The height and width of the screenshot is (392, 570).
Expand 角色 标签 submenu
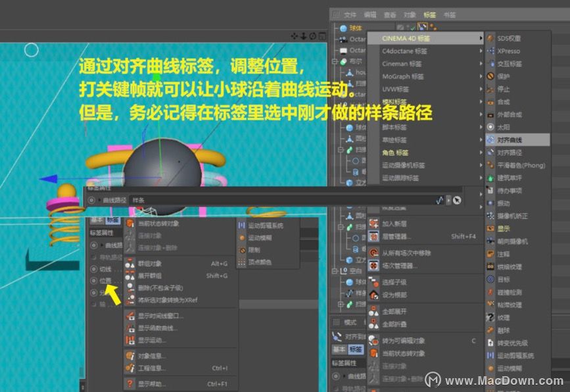point(425,153)
